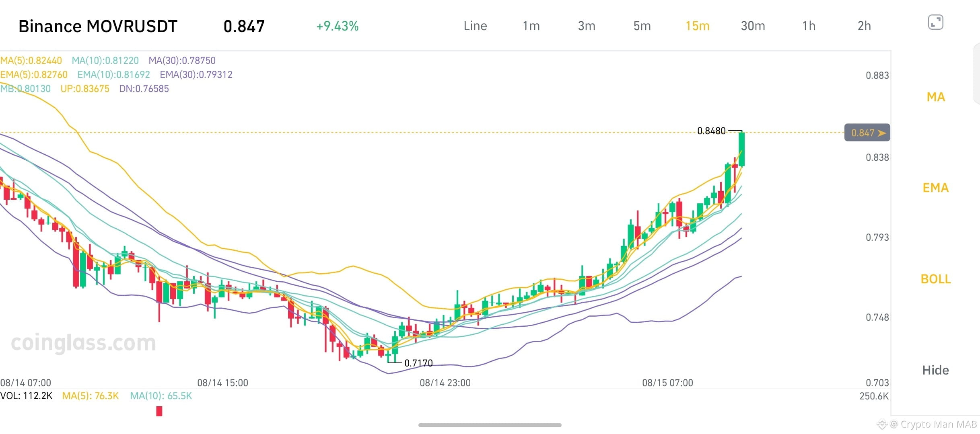Click the UP:0.83675 Bollinger label
Screen dimensions: 980x434
pos(85,89)
